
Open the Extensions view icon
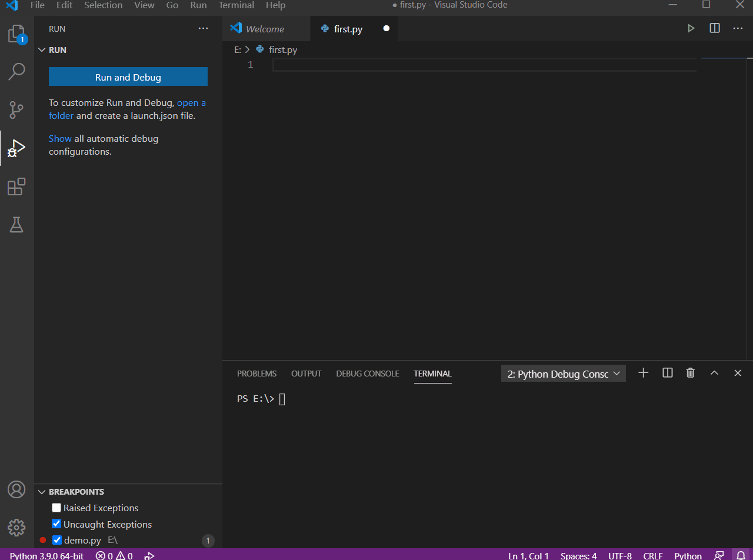pyautogui.click(x=16, y=186)
